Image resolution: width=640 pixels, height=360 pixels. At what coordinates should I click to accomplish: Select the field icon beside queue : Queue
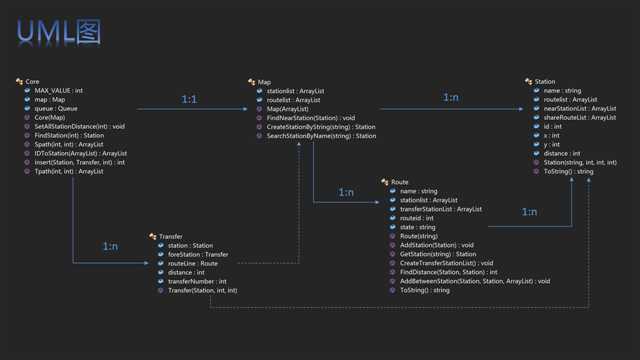(27, 109)
